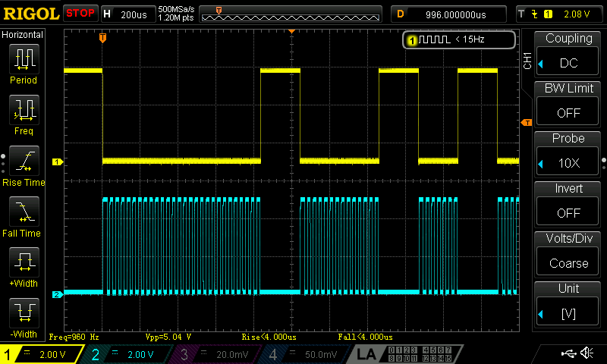Click the channel 2 ground level marker
The width and height of the screenshot is (607, 364).
[58, 295]
